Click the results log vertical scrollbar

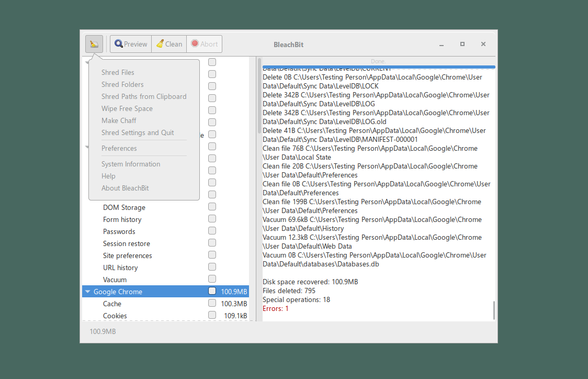(494, 310)
